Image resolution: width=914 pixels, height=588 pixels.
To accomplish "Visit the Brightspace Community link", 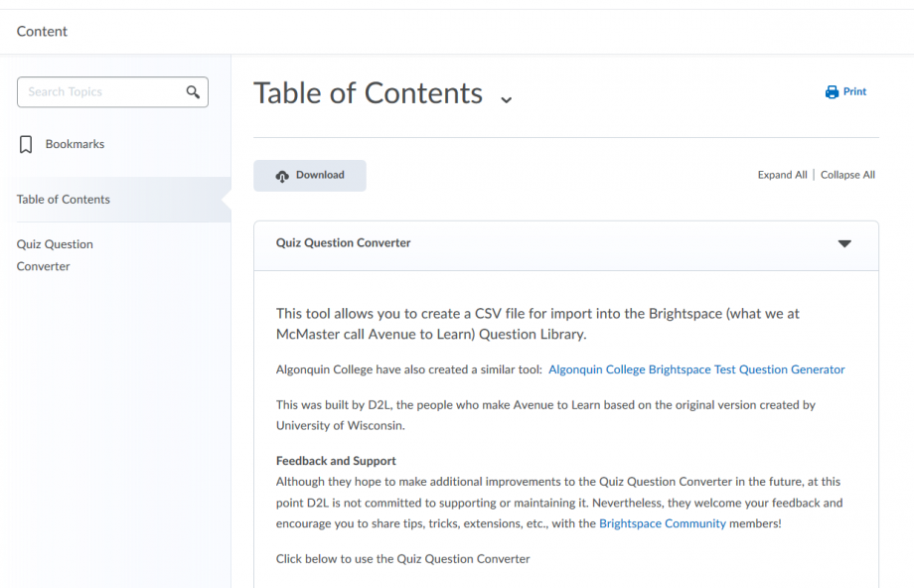I will (662, 522).
